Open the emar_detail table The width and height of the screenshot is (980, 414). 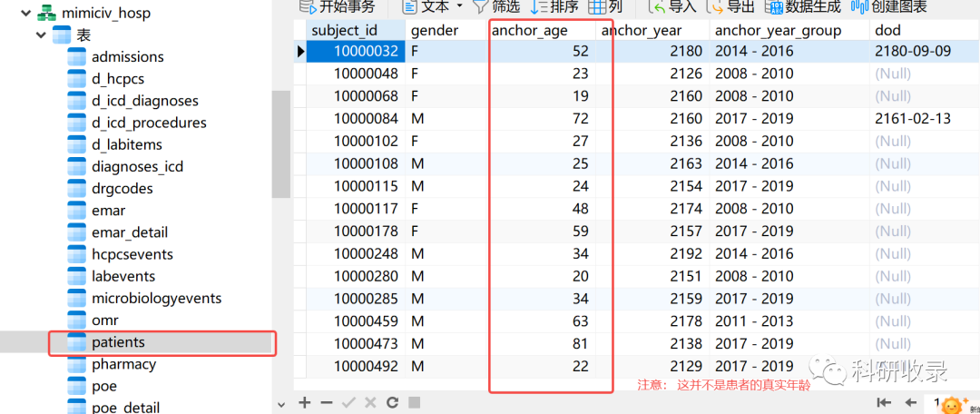click(x=130, y=232)
